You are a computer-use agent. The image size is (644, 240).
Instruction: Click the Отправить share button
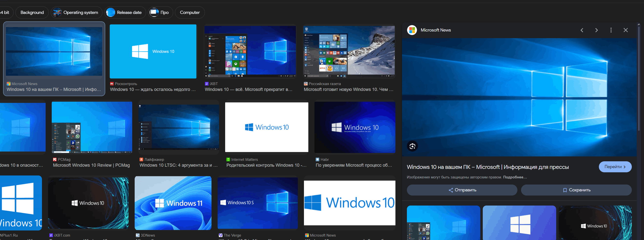(462, 190)
